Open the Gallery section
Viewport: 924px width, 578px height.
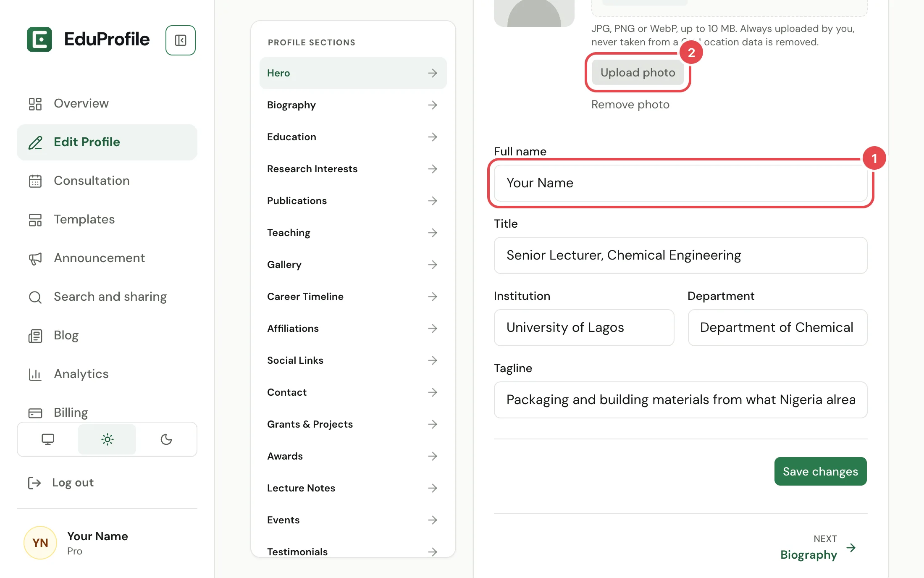353,265
